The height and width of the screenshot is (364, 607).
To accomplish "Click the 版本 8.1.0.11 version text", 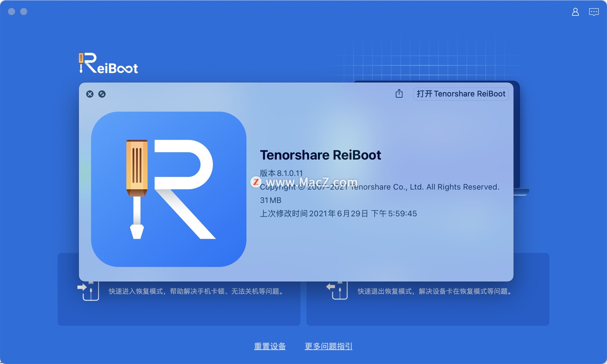I will point(281,173).
